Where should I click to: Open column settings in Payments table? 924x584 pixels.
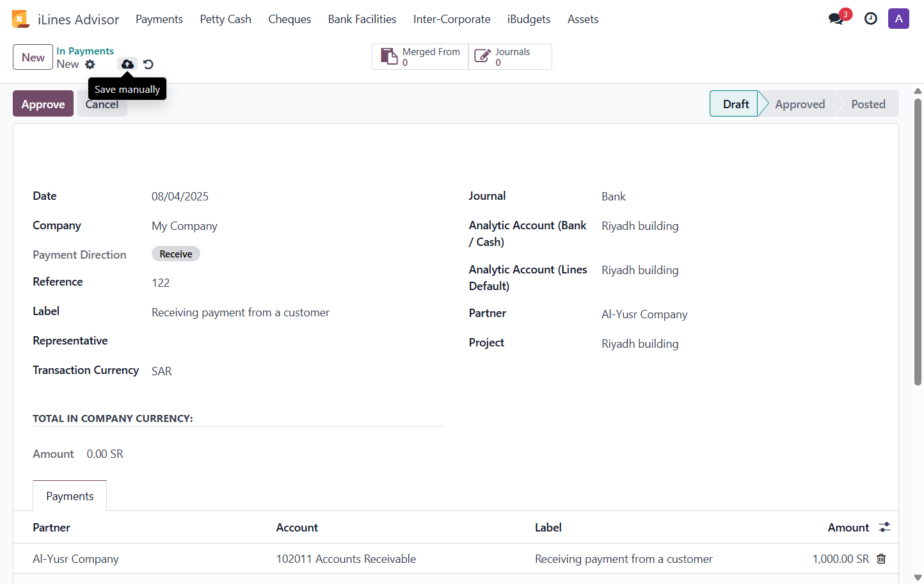884,527
